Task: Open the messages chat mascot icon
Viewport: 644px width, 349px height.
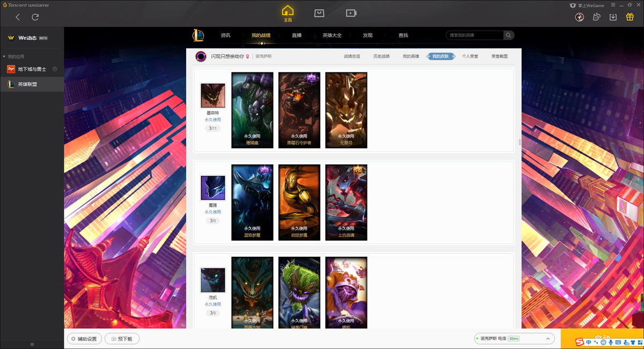Action: coord(596,17)
